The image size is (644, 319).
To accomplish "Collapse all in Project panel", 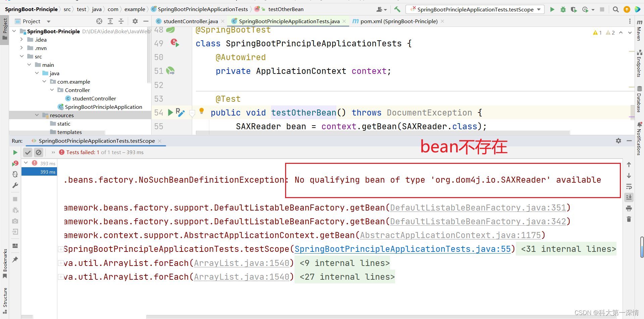I will (x=121, y=21).
